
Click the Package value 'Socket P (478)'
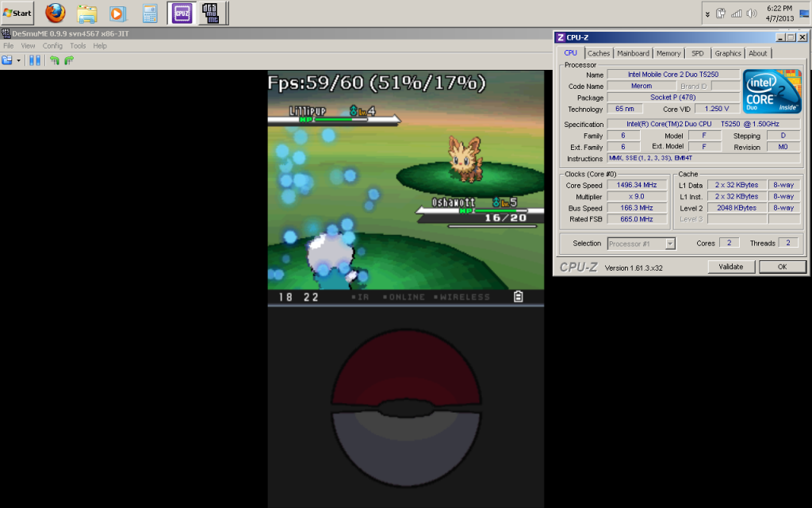tap(673, 98)
